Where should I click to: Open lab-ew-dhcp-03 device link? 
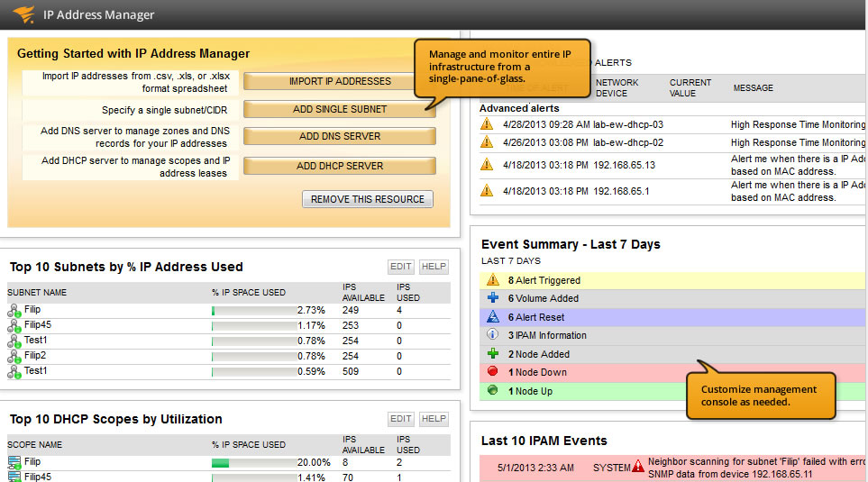[x=628, y=124]
